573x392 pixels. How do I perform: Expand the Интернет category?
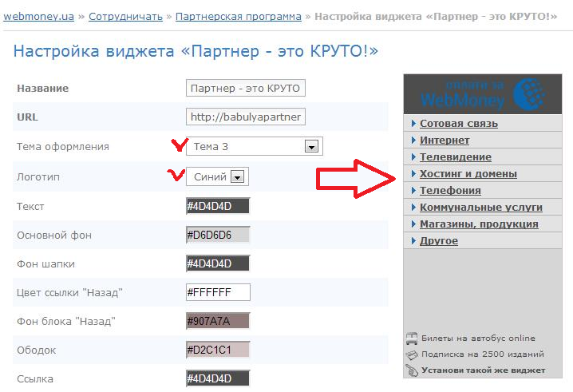[x=445, y=141]
